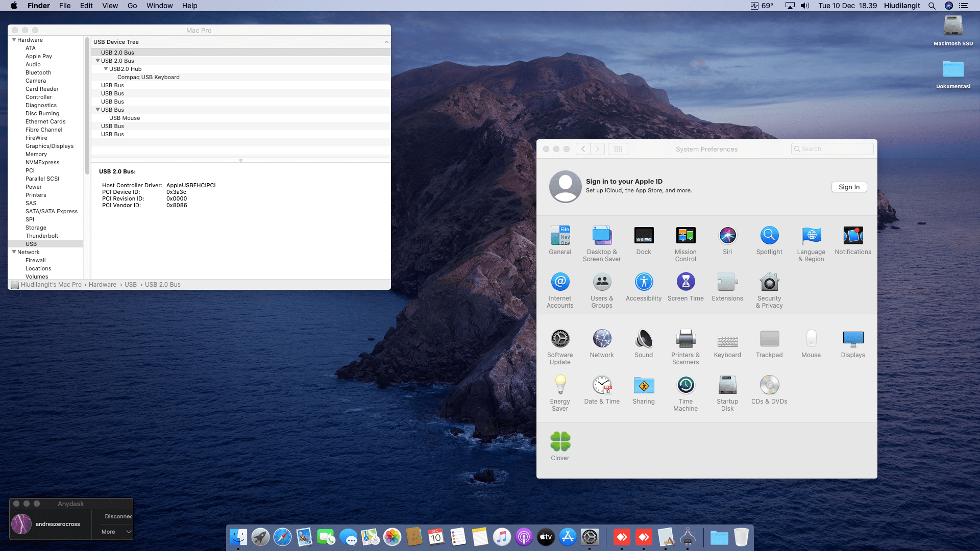This screenshot has width=980, height=551.
Task: Open Software Update preferences
Action: tap(560, 339)
